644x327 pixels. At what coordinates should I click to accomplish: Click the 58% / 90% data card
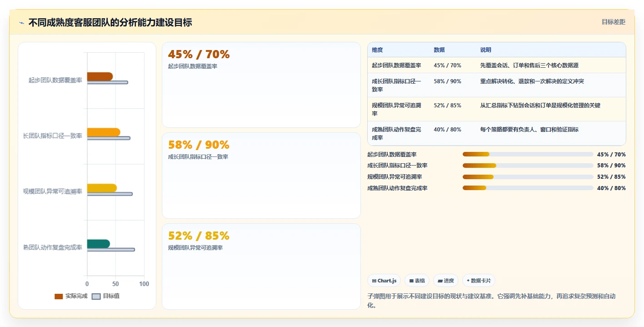point(261,176)
